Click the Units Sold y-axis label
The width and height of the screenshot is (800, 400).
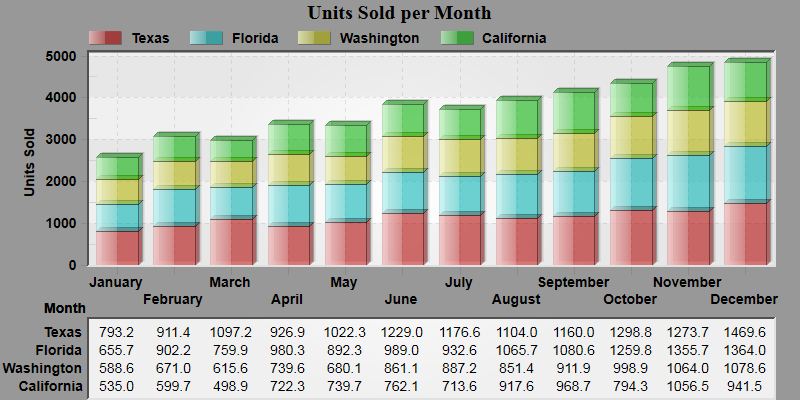coord(30,162)
